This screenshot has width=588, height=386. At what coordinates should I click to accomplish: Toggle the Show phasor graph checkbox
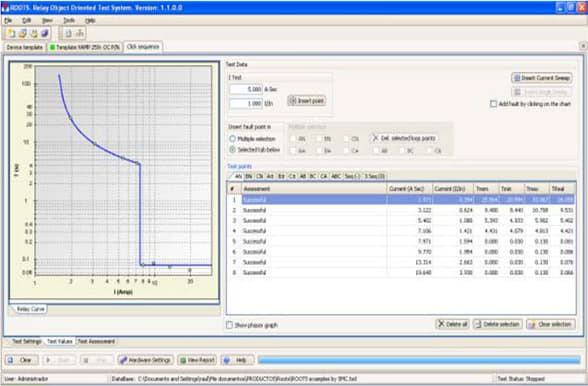[x=229, y=325]
